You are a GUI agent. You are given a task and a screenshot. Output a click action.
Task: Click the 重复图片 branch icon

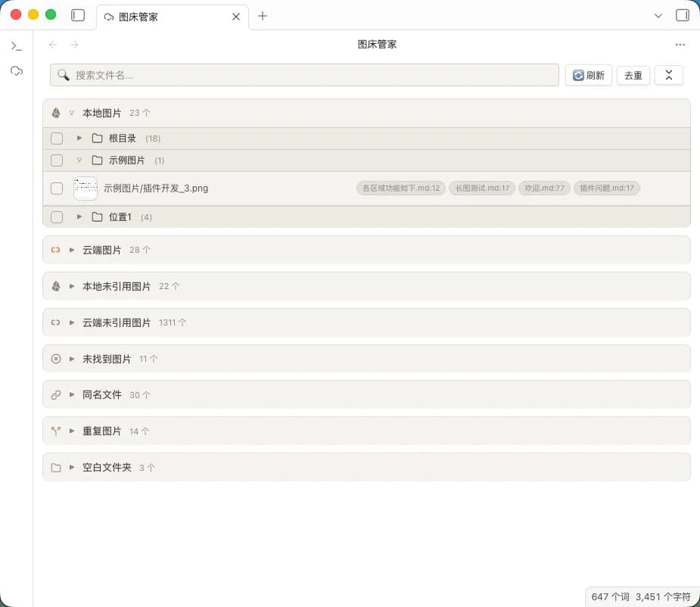click(56, 431)
